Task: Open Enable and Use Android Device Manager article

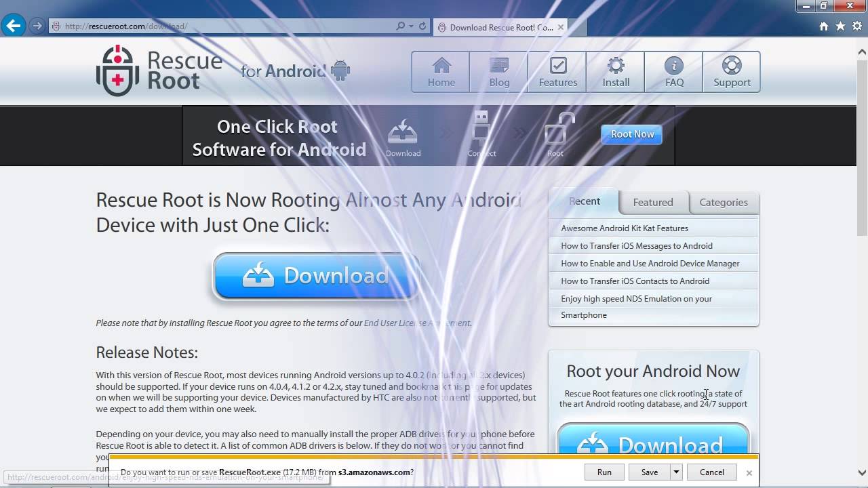Action: 650,264
